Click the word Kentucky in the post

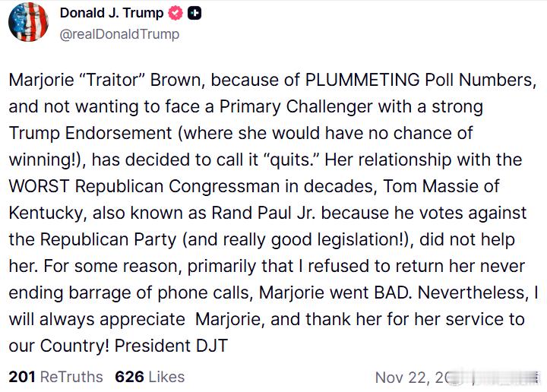45,213
